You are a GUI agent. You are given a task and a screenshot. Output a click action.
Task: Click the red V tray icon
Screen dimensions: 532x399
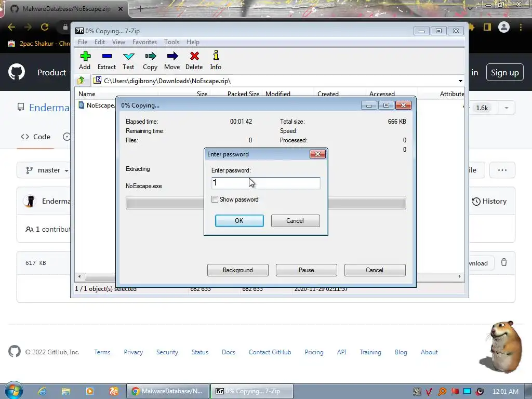coord(429,392)
